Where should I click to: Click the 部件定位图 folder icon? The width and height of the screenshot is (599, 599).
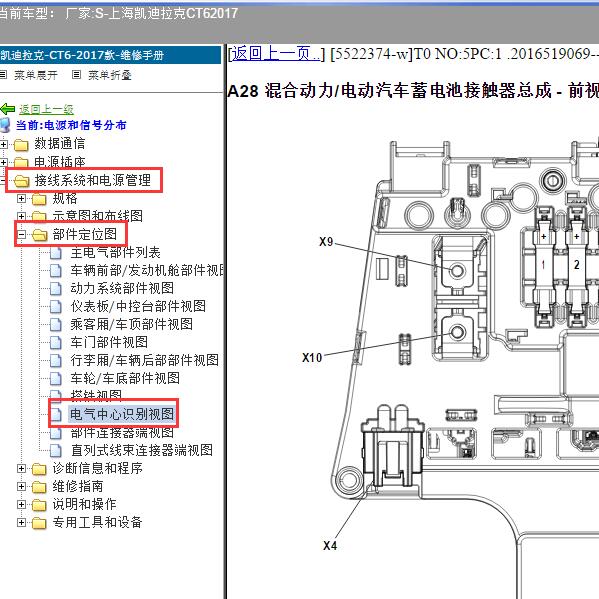pos(39,235)
